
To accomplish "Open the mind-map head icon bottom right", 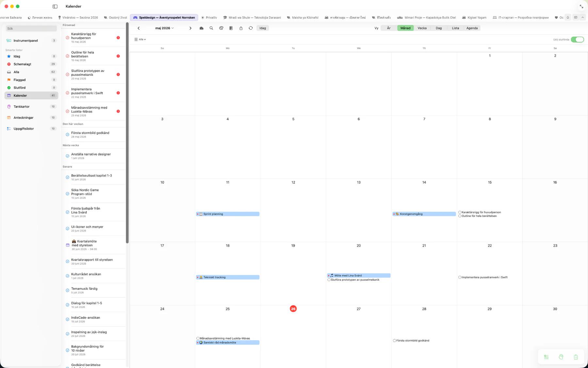I will click(561, 357).
